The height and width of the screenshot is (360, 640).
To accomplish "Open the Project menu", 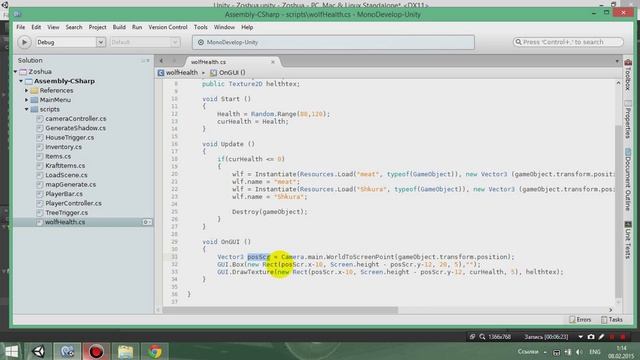I will [98, 27].
